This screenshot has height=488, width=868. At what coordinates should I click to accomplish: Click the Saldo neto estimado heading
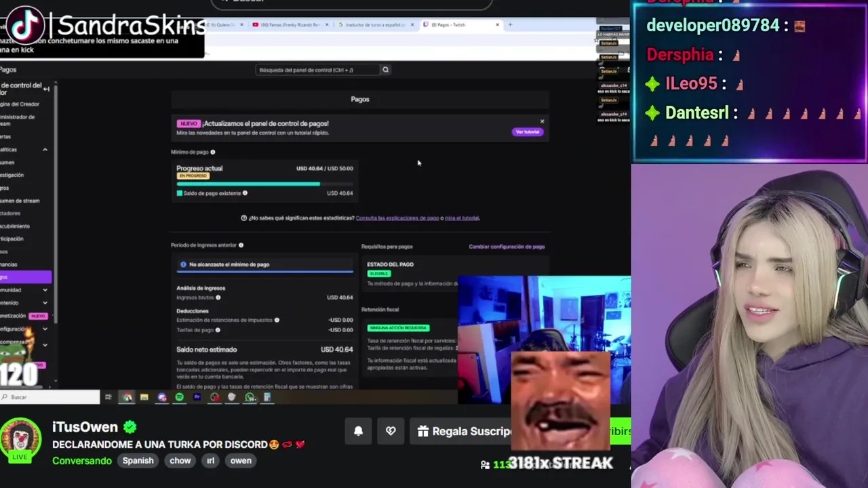207,350
